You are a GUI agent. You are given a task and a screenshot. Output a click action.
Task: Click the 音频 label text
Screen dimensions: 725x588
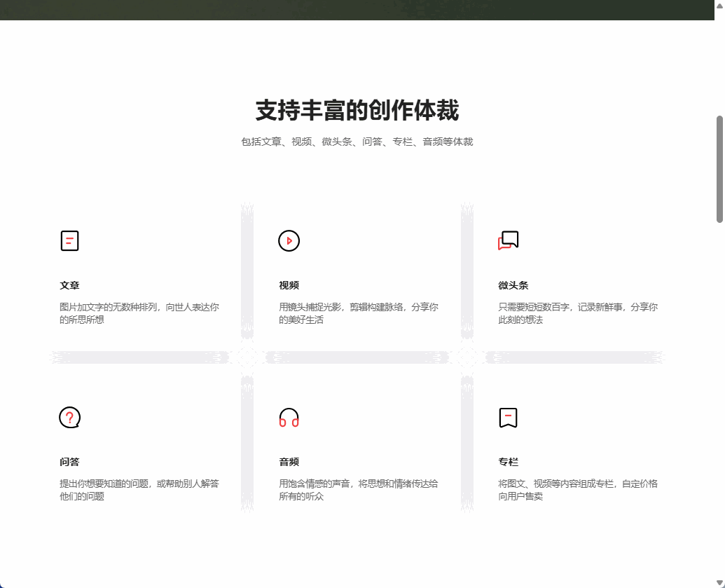pyautogui.click(x=288, y=463)
